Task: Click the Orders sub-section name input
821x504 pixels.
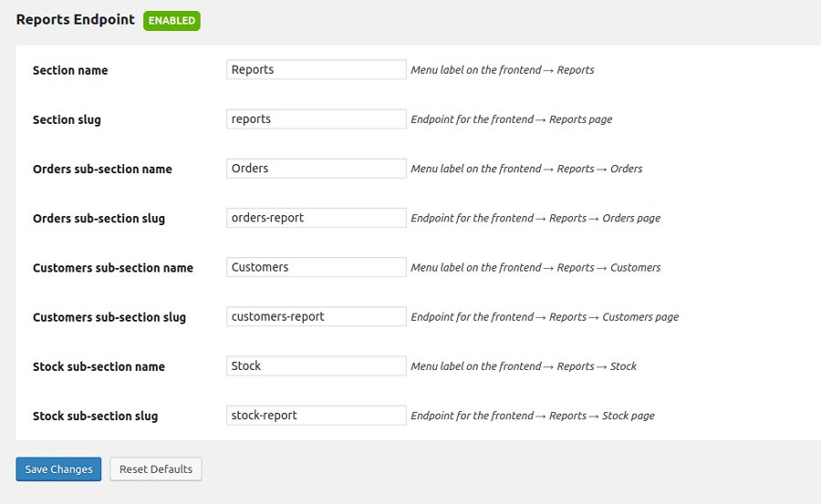Action: click(x=316, y=169)
